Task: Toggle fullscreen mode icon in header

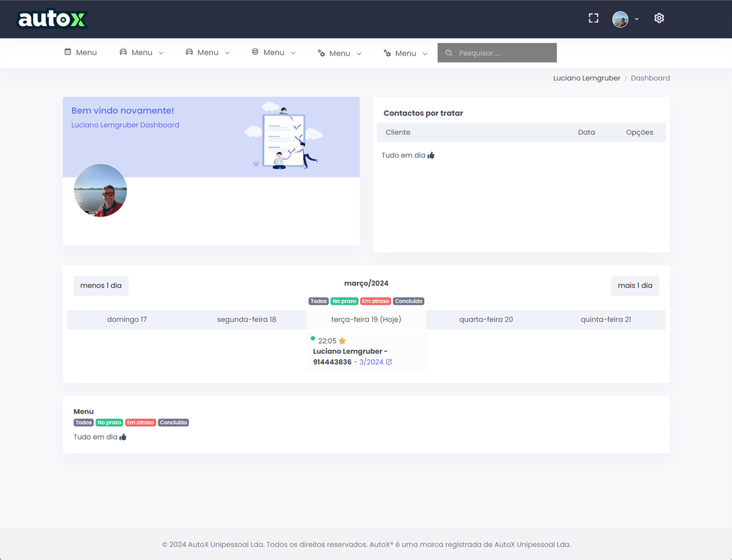Action: point(593,18)
